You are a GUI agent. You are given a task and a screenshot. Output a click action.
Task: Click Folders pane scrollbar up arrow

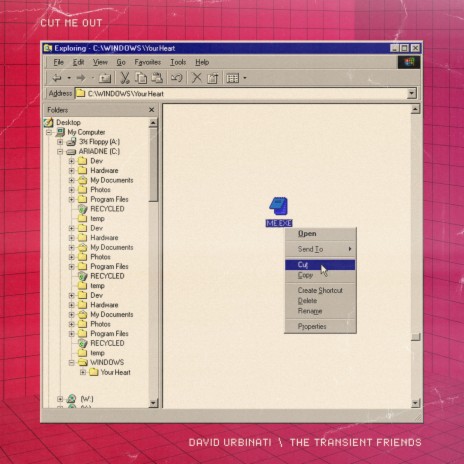tap(153, 123)
